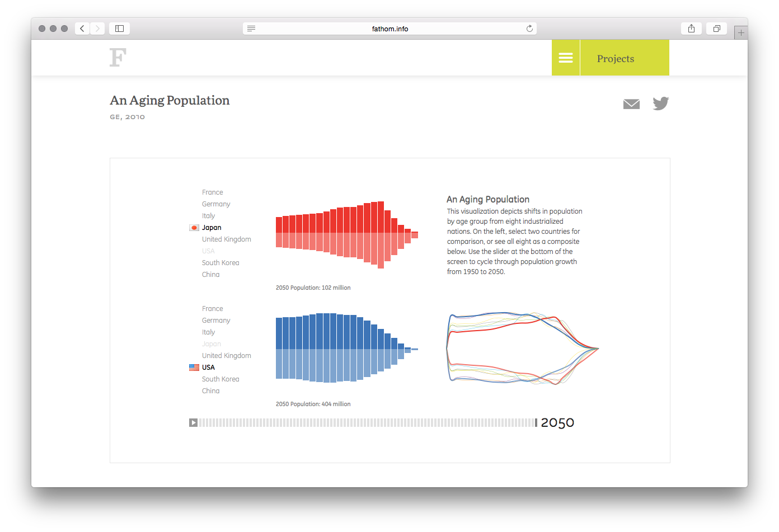Viewport: 779px width, 532px height.
Task: Click the back navigation arrow
Action: pyautogui.click(x=82, y=28)
